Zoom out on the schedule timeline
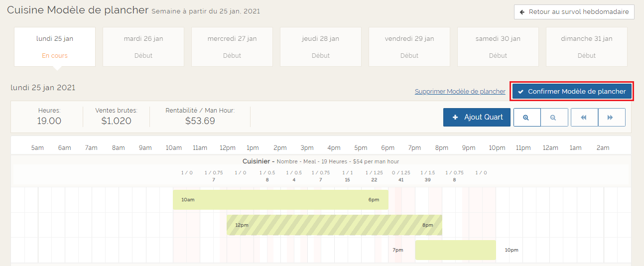This screenshot has width=644, height=266. click(554, 118)
